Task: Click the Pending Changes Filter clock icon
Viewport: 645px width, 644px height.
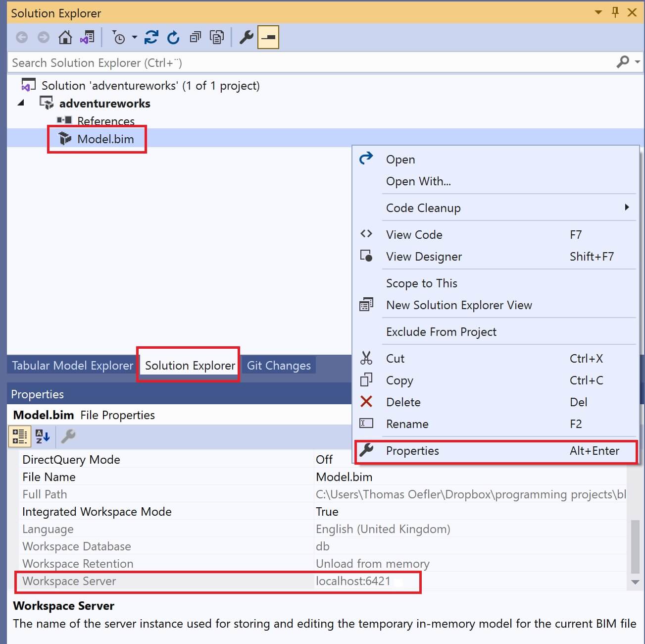Action: tap(119, 37)
